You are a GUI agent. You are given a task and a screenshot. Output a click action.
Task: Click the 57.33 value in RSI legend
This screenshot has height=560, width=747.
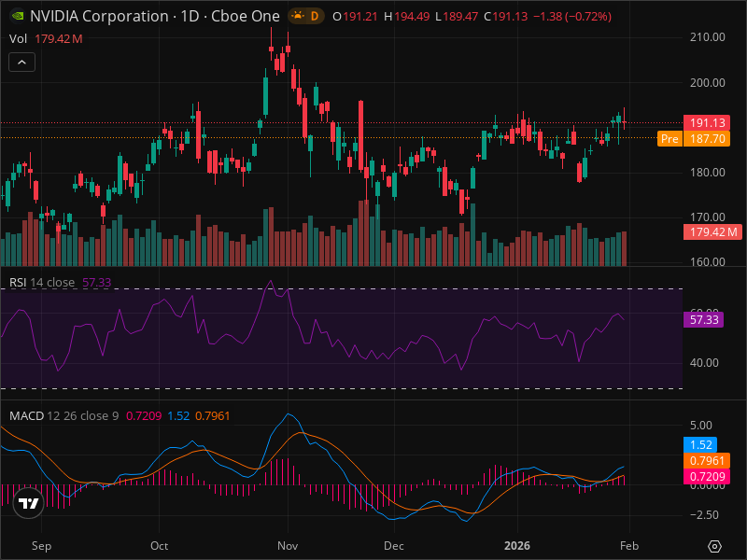click(97, 283)
